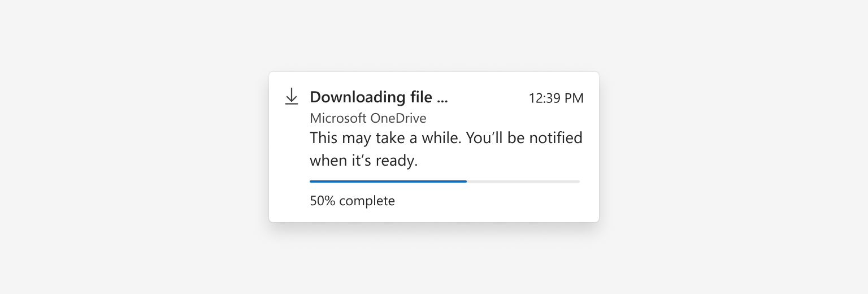868x294 pixels.
Task: Click the word "Downloading" in the title
Action: pos(358,97)
